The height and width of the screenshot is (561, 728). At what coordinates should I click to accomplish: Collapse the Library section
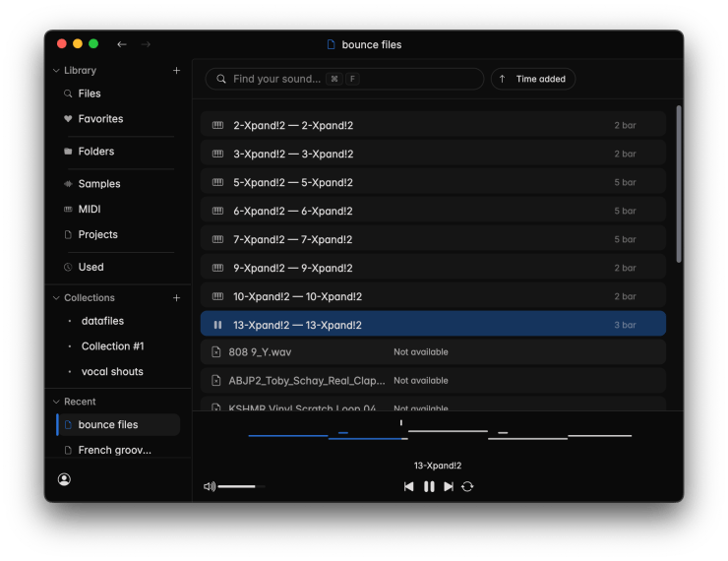pos(56,70)
